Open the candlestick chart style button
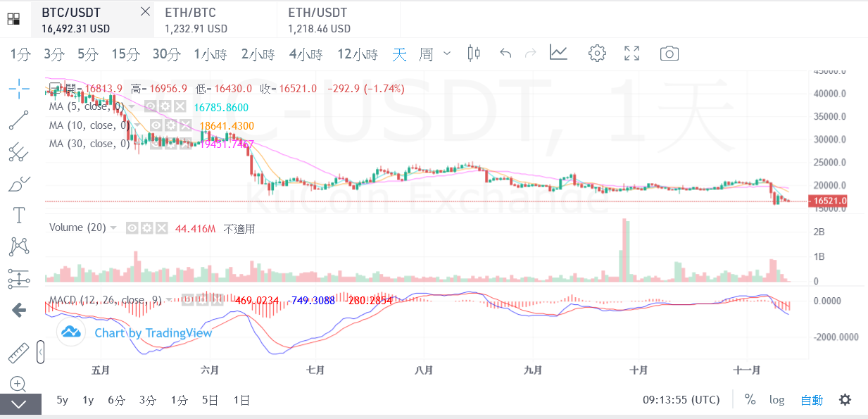 coord(474,54)
